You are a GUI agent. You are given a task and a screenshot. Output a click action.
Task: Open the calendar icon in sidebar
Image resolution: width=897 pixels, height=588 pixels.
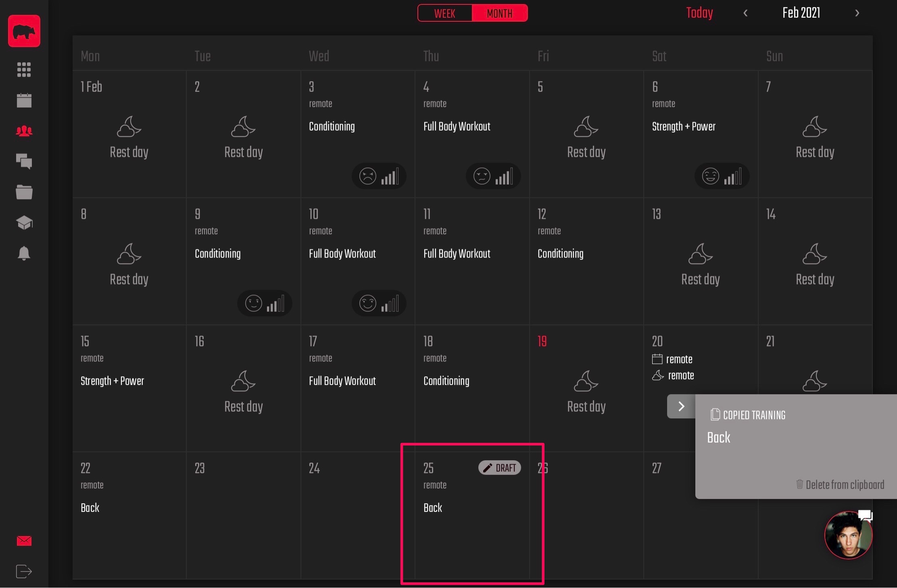(x=24, y=100)
